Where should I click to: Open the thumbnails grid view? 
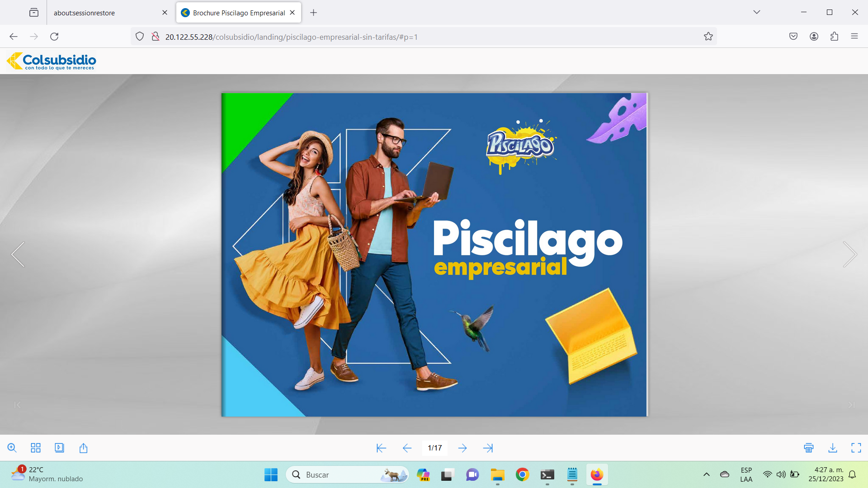click(36, 448)
